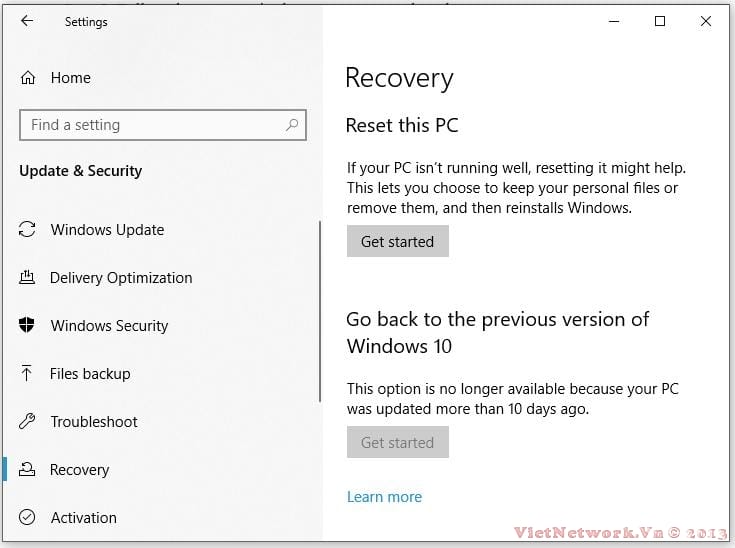Click the Troubleshoot wrench icon
Screen dimensions: 735x548
pos(28,422)
